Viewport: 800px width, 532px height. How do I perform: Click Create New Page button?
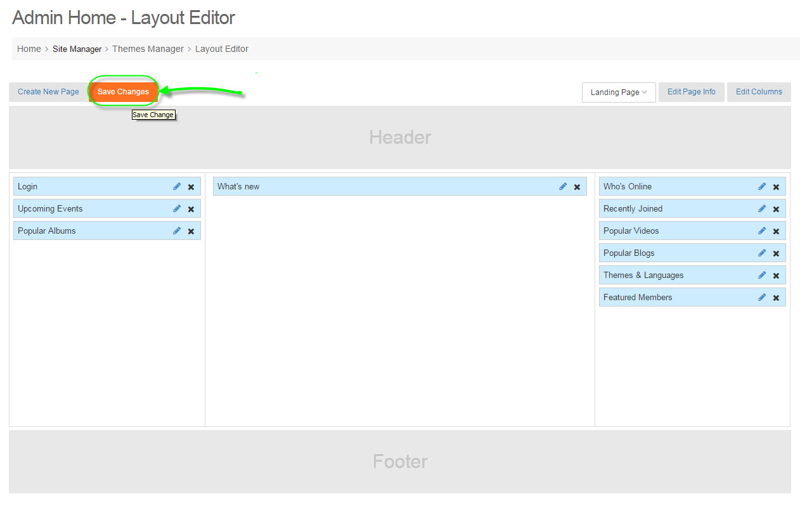(x=48, y=92)
